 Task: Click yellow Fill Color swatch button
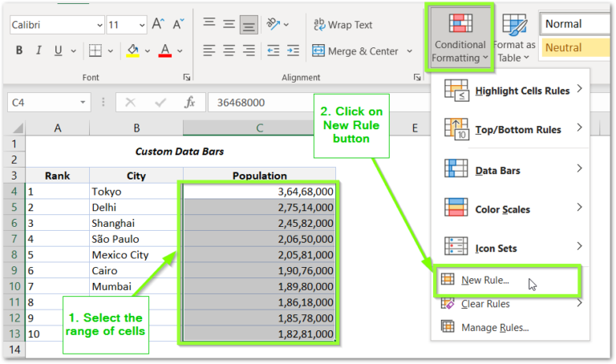(x=133, y=51)
